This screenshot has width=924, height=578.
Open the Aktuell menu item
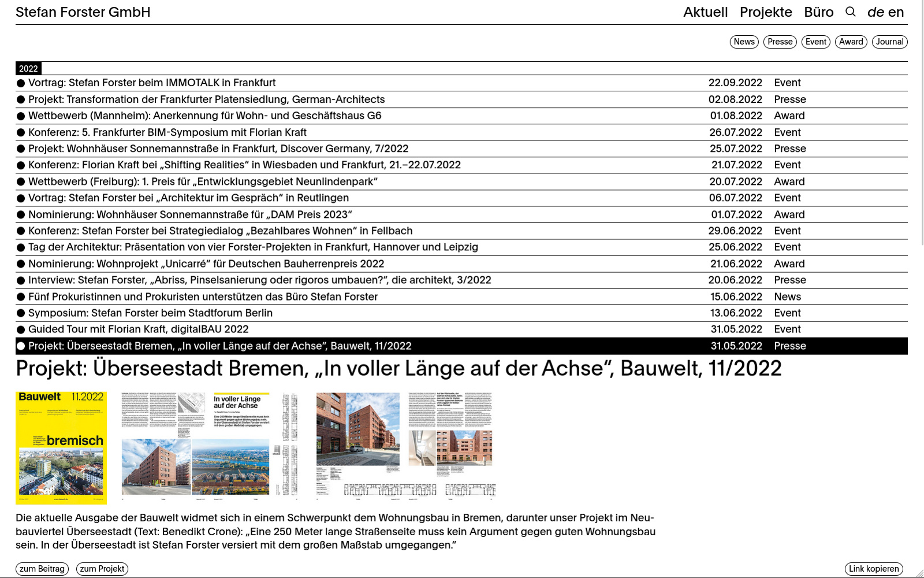pyautogui.click(x=705, y=12)
